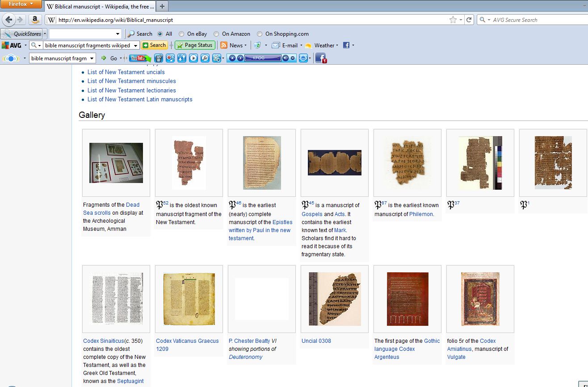Viewport: 588px width, 387px height.
Task: Click the Amazon icon in navigation bar
Action: point(35,20)
